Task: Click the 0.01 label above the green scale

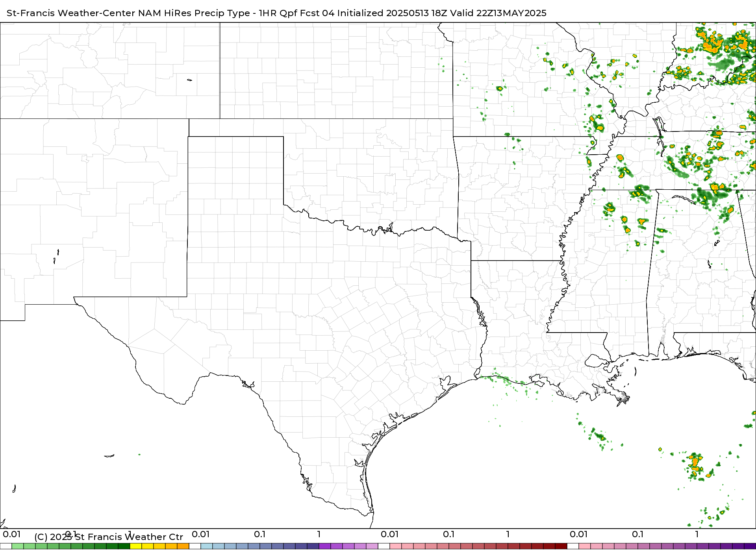Action: tap(12, 534)
